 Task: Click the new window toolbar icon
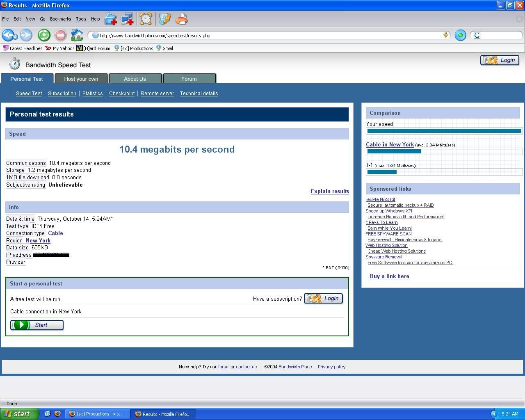coord(127,19)
